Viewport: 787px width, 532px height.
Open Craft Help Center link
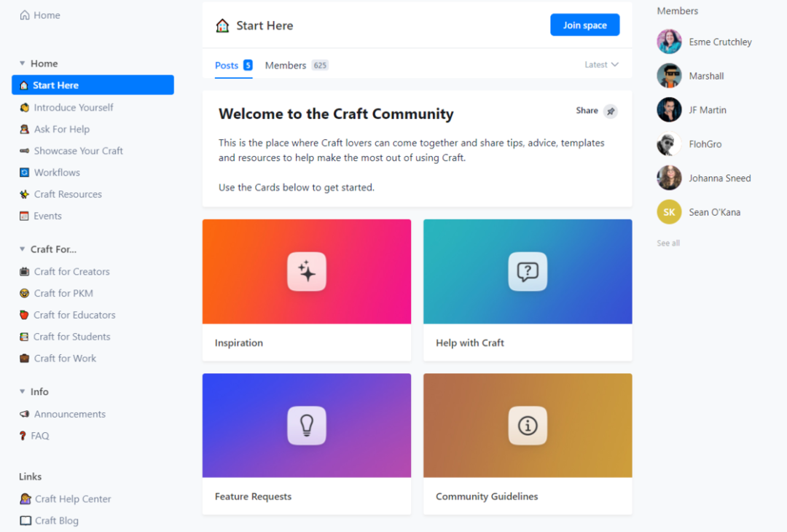point(74,499)
